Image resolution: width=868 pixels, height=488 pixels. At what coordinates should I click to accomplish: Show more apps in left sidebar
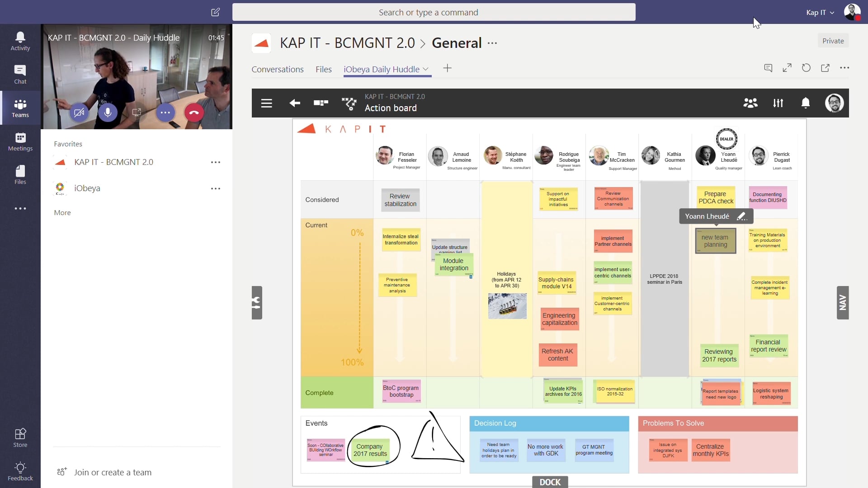[x=20, y=208]
